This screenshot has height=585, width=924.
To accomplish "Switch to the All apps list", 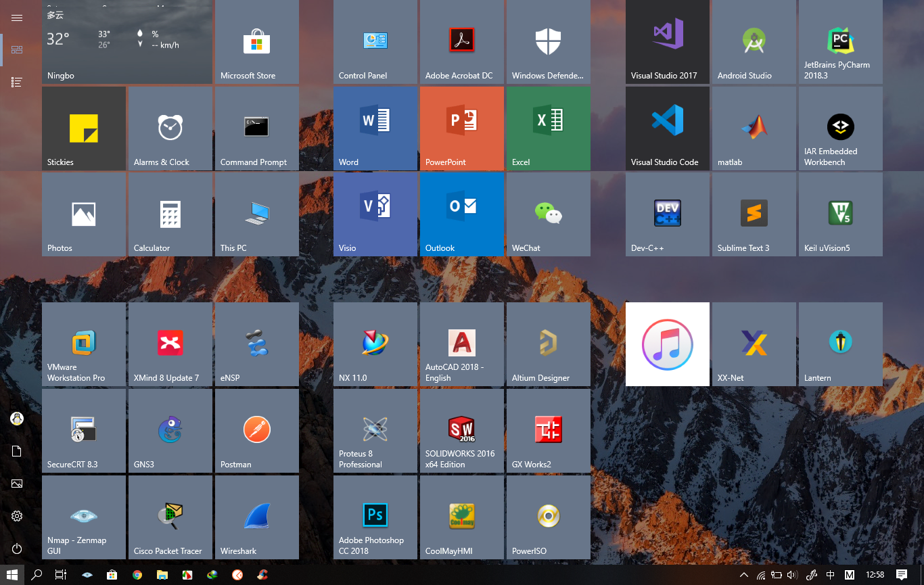I will tap(17, 82).
